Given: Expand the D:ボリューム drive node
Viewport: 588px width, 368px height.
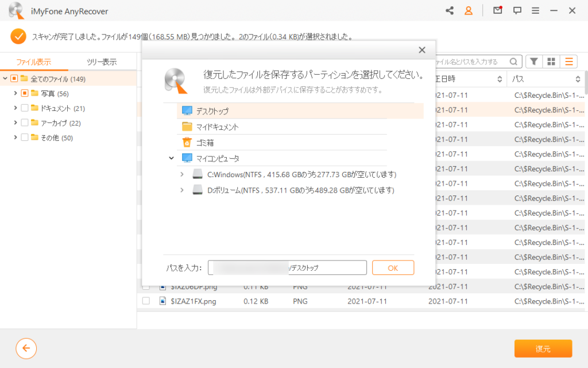Looking at the screenshot, I should tap(182, 190).
